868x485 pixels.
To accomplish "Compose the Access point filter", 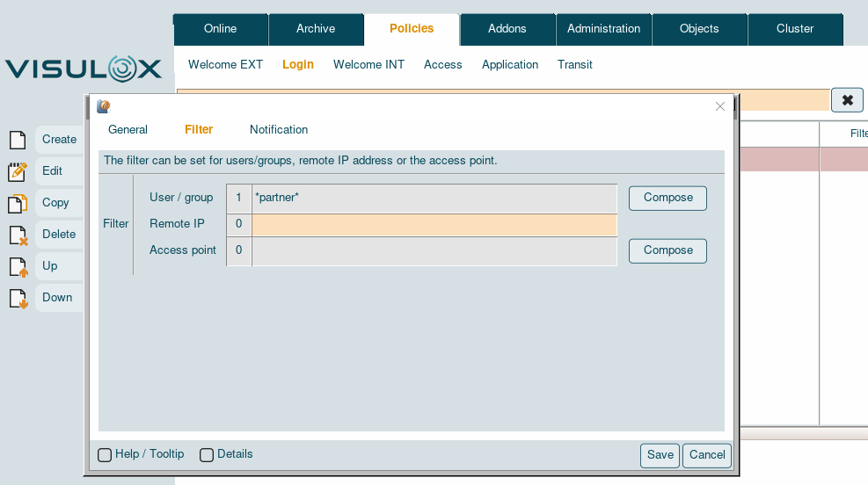I will (667, 250).
